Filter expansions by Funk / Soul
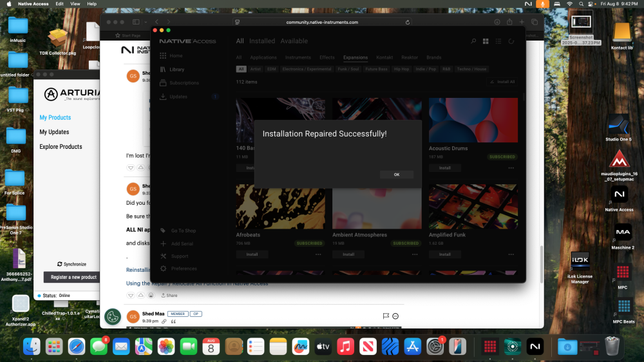Screen dimensions: 644x362 click(x=348, y=69)
